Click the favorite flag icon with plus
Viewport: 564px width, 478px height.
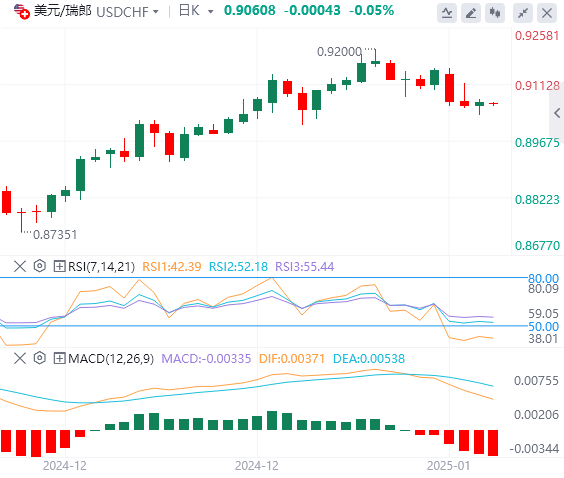[22, 12]
